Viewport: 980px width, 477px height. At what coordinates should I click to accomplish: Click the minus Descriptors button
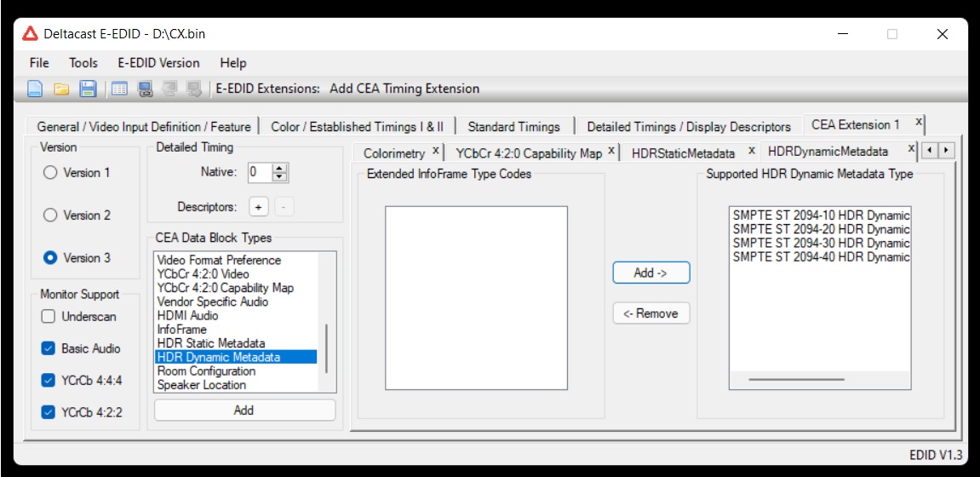pos(284,207)
